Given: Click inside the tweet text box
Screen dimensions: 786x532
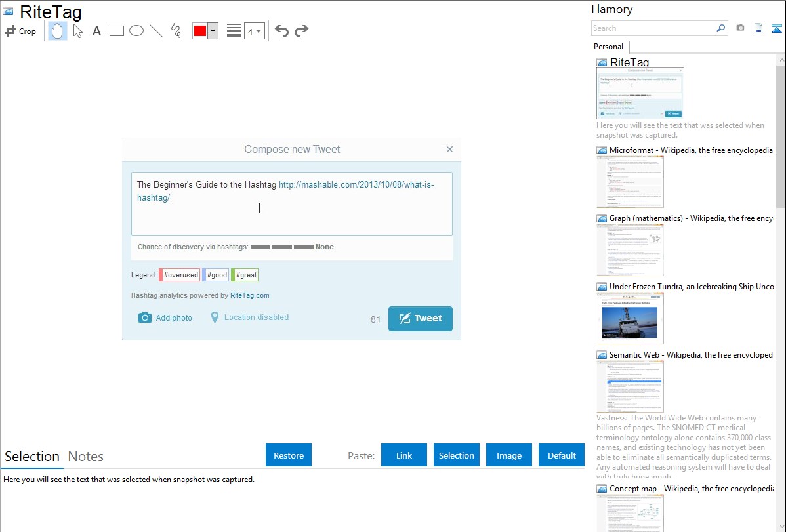Looking at the screenshot, I should [x=292, y=204].
